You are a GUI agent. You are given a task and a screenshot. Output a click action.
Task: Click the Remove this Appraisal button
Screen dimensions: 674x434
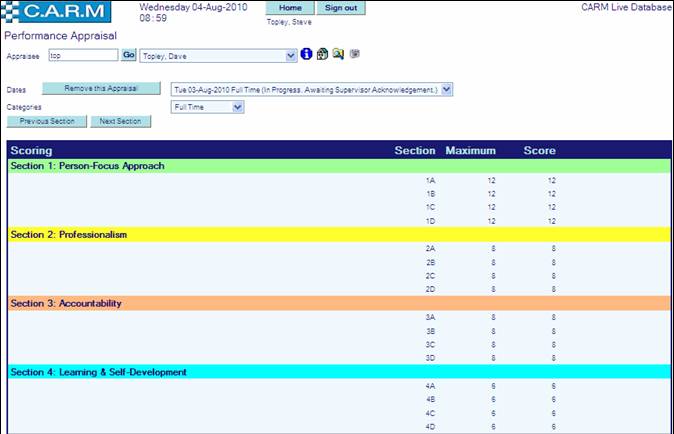100,88
